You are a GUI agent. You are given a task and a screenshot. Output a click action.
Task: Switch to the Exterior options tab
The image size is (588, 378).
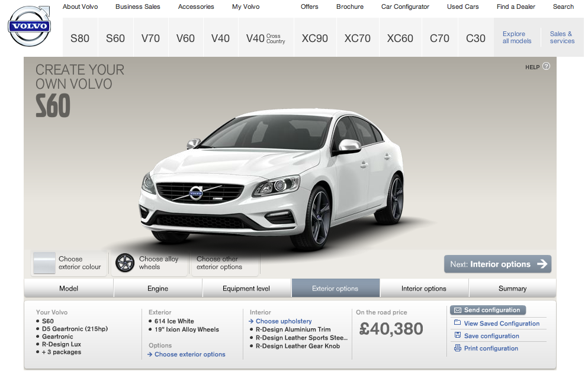(x=335, y=289)
